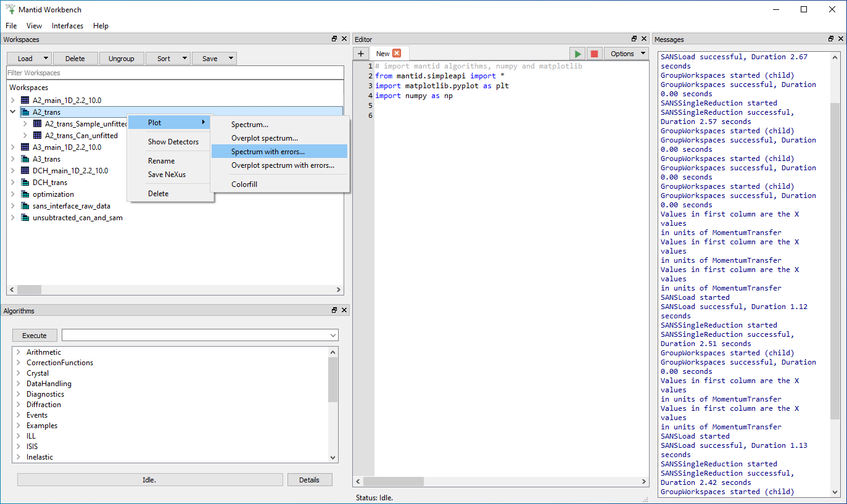Undock the Algorithms panel via float icon
847x504 pixels.
pos(334,310)
